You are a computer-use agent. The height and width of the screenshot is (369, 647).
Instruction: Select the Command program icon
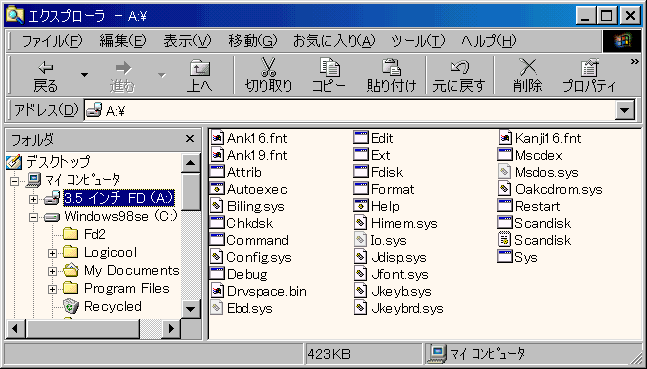217,240
